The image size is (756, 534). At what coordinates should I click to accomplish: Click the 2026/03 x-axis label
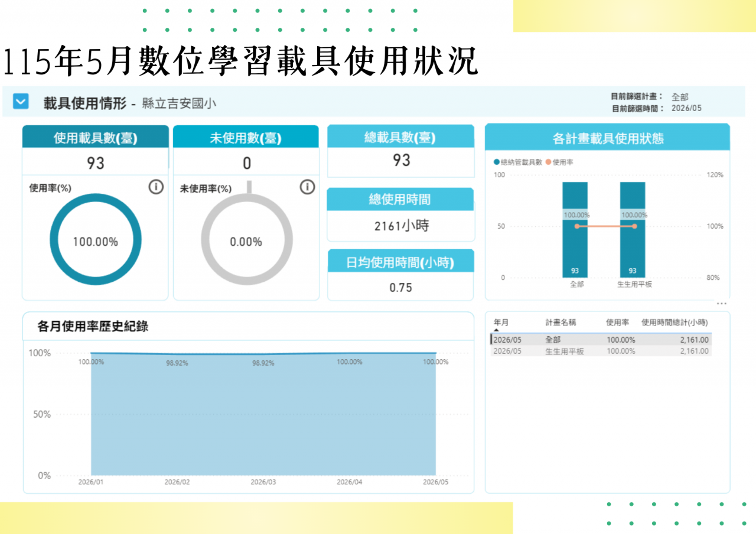pos(263,482)
